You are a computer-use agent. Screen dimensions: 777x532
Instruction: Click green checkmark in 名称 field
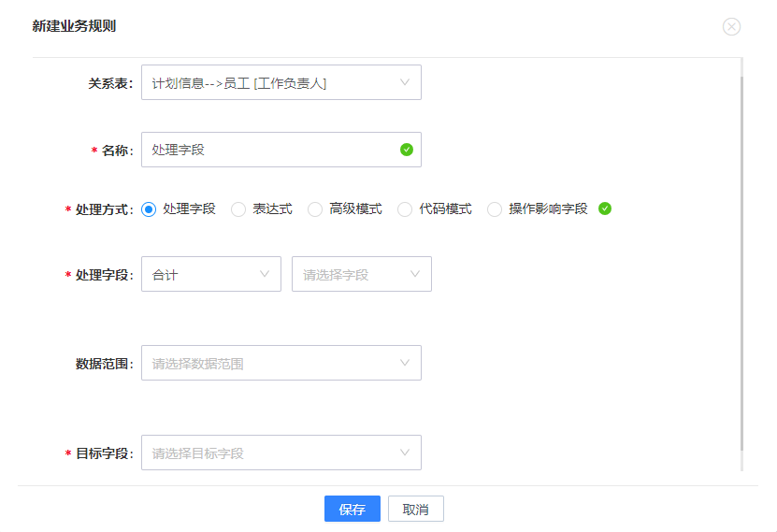tap(407, 150)
